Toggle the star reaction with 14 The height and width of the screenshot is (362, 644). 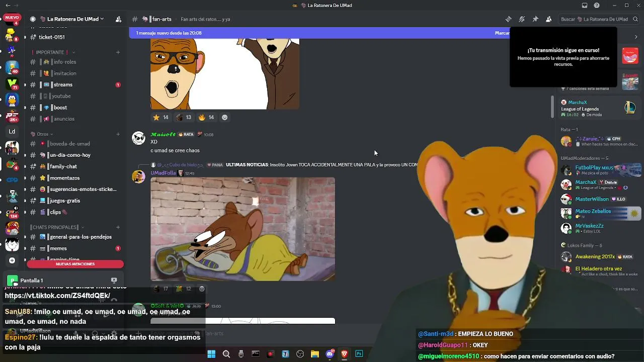coord(161,117)
